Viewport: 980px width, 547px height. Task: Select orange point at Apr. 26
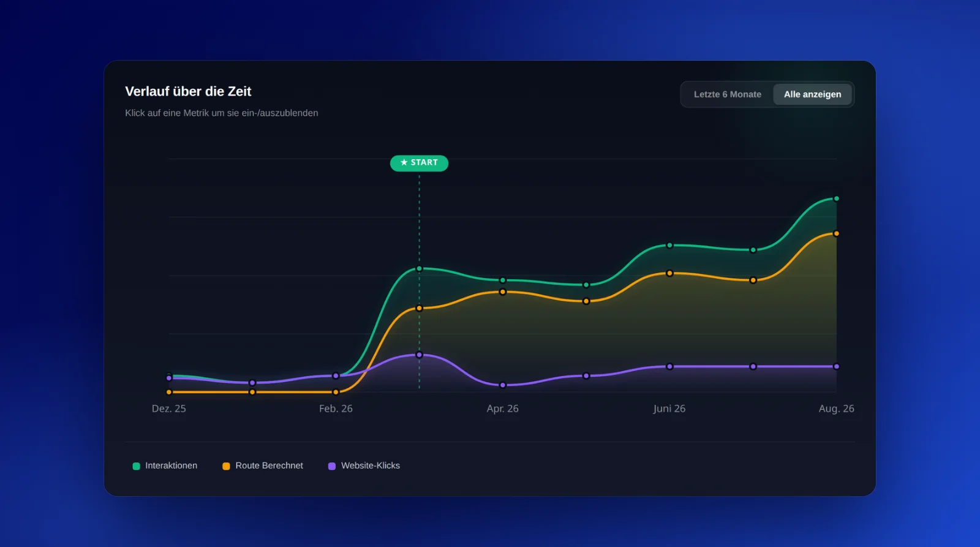pyautogui.click(x=502, y=292)
